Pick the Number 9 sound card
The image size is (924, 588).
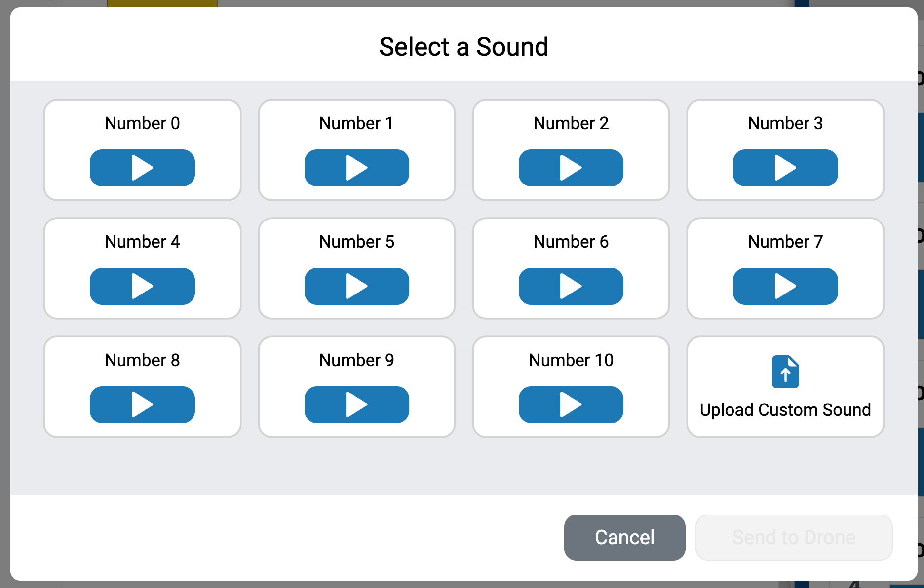click(356, 360)
